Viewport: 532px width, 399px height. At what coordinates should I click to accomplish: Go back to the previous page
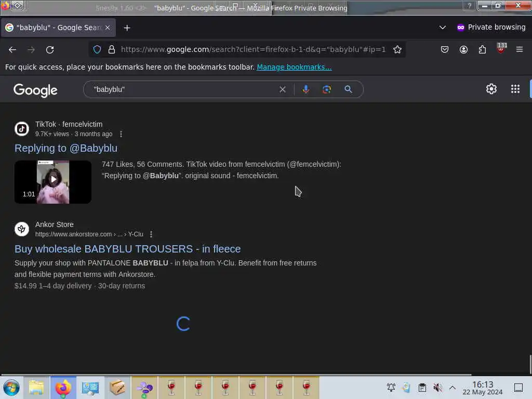point(12,50)
